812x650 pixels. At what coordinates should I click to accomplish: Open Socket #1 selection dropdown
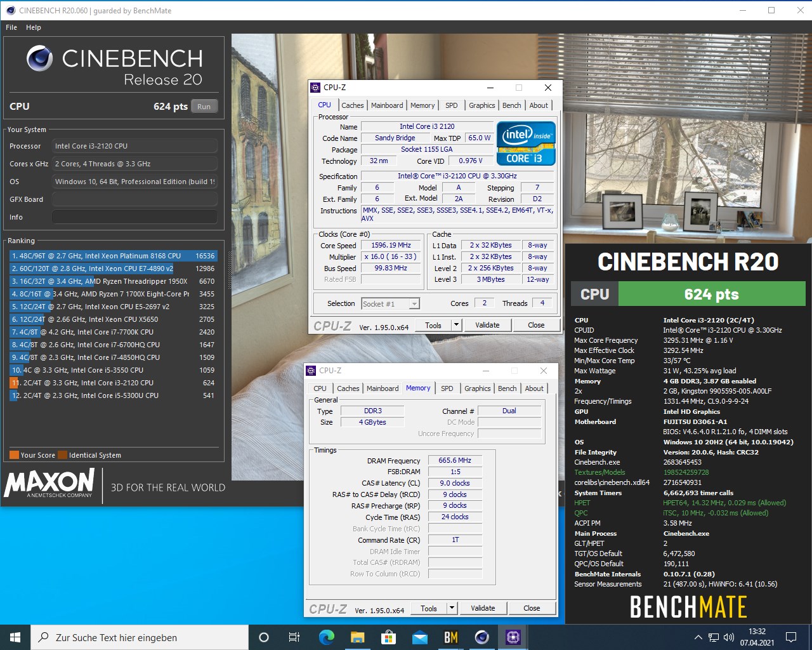tap(390, 304)
